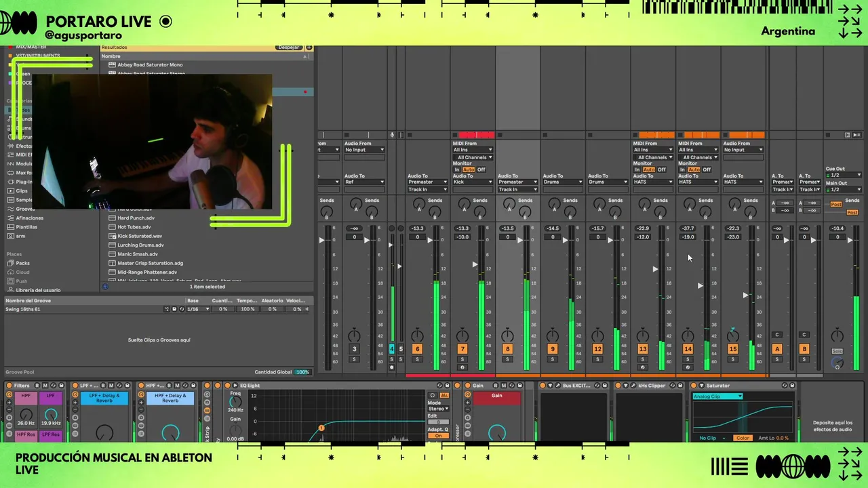
Task: Click the Post button for Send A on Main
Action: coord(836,204)
